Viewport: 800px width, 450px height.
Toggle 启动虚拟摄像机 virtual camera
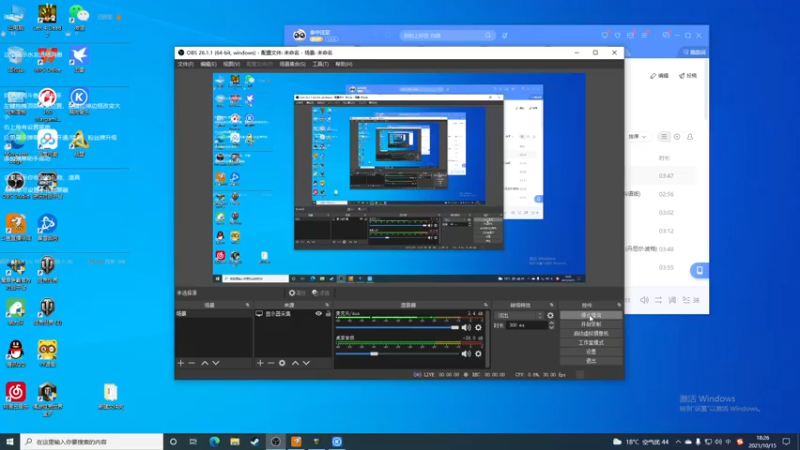coord(591,333)
